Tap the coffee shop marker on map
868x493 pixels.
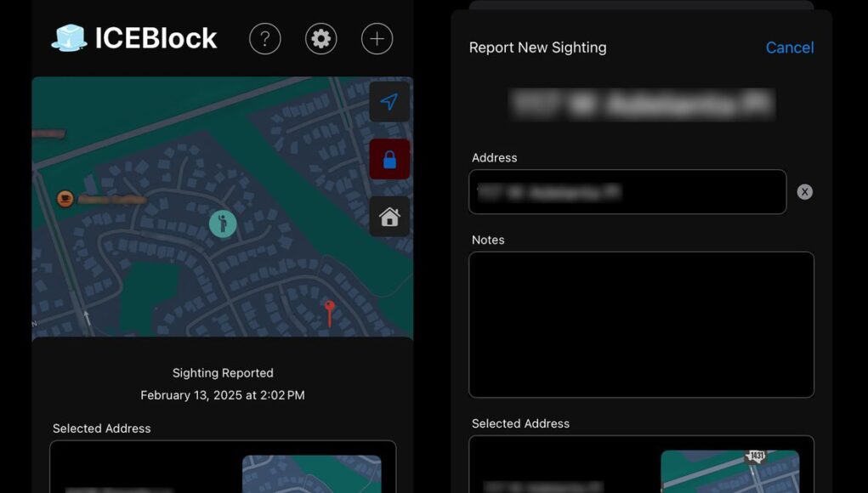click(x=65, y=198)
